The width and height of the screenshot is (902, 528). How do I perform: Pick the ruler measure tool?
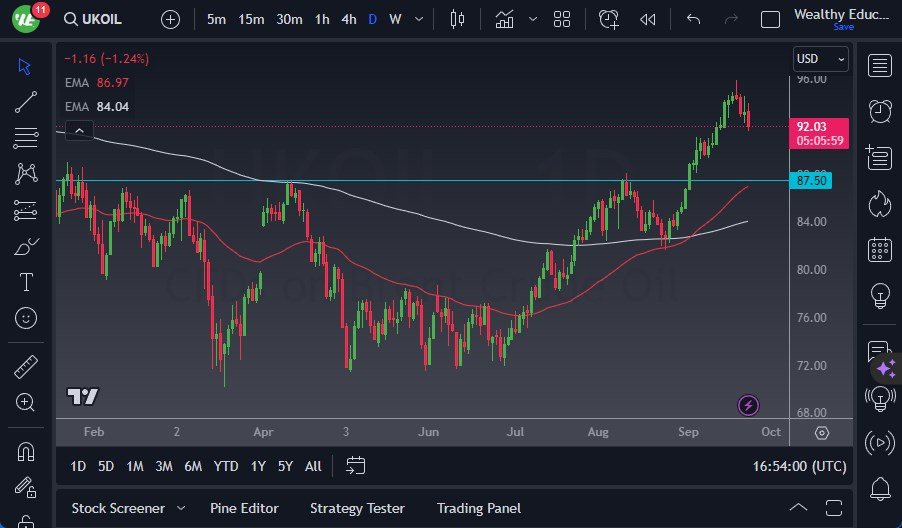pos(26,367)
